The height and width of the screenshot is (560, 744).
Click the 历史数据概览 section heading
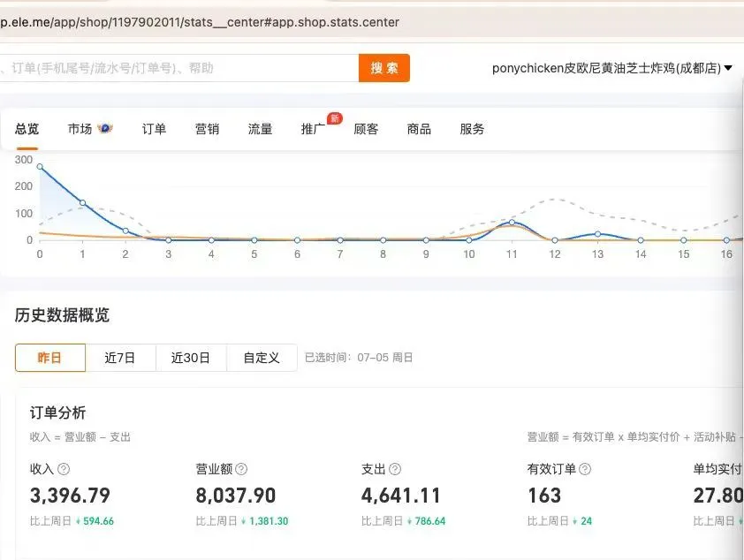tap(62, 314)
